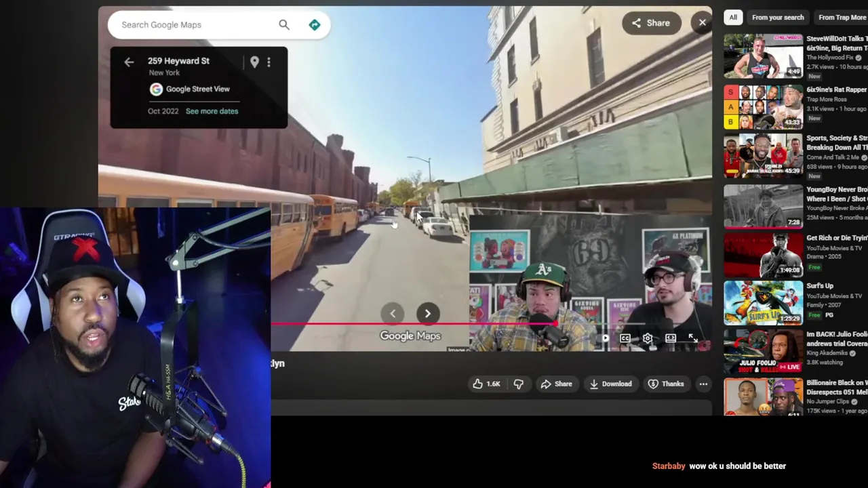Open more actions menu below video
The width and height of the screenshot is (868, 488).
coord(703,384)
